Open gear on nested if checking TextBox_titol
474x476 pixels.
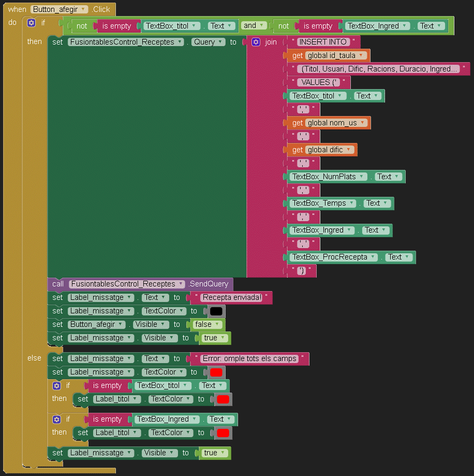(56, 385)
